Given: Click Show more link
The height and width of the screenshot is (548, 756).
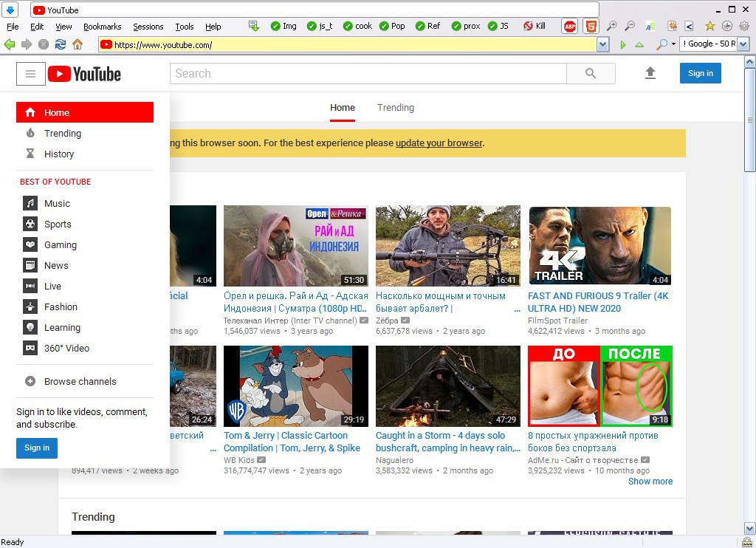Looking at the screenshot, I should tap(650, 481).
